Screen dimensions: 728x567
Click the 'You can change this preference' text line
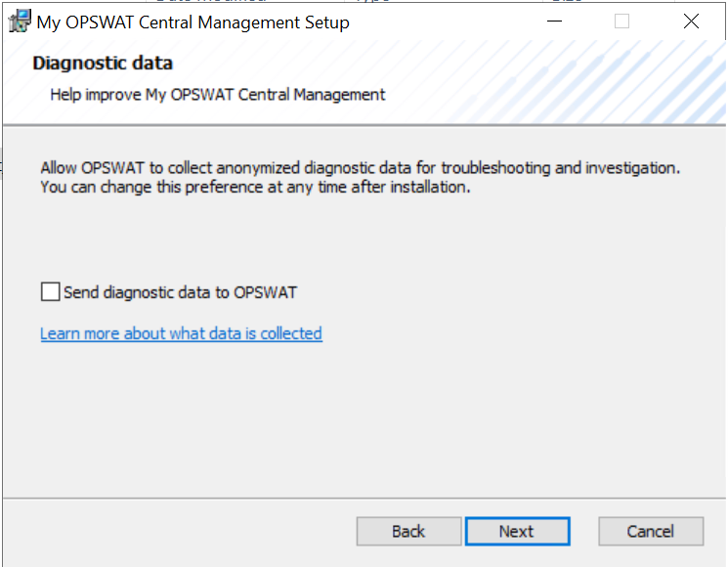point(255,187)
